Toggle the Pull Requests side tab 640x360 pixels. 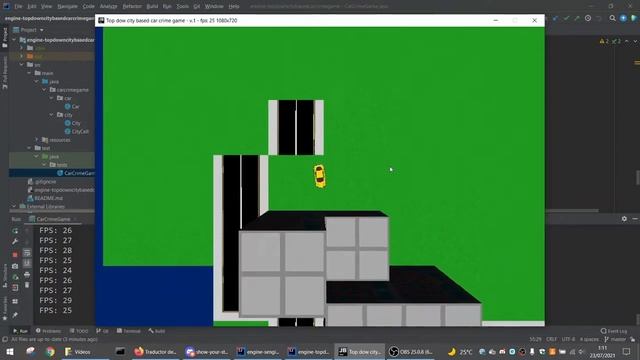tap(5, 73)
